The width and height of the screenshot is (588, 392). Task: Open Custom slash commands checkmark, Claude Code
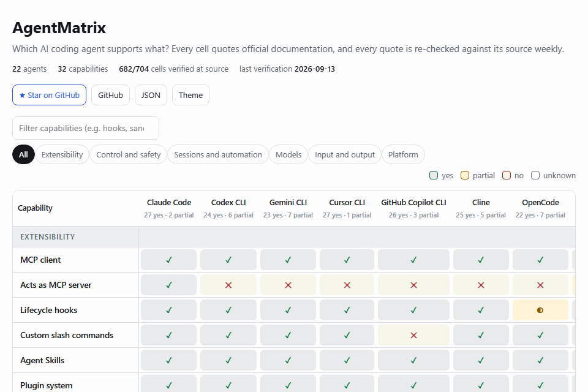(169, 335)
